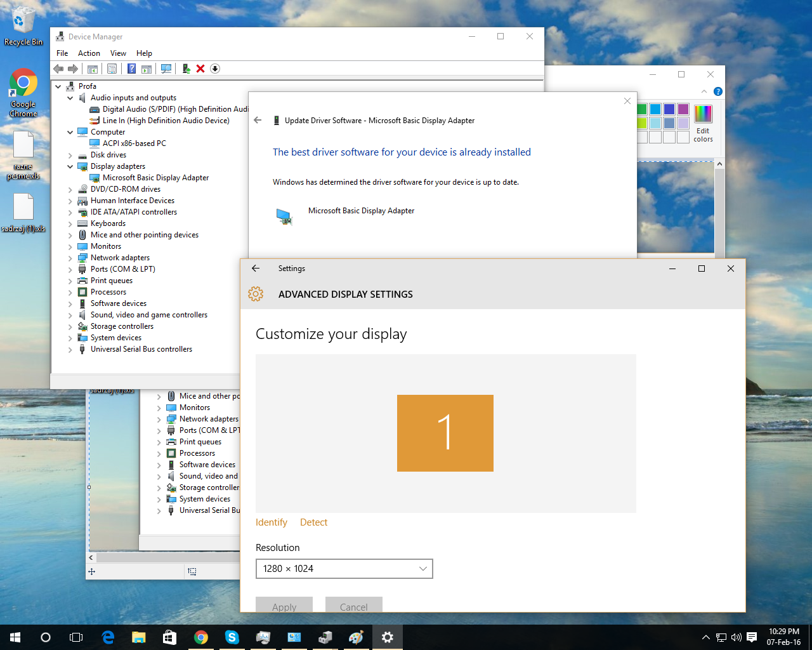The width and height of the screenshot is (812, 650).
Task: Click the Paint Help question mark icon
Action: coord(718,91)
